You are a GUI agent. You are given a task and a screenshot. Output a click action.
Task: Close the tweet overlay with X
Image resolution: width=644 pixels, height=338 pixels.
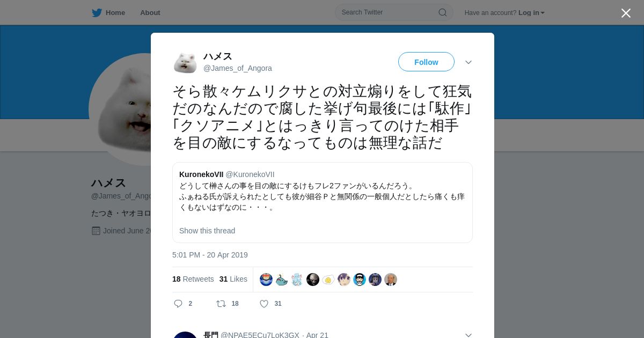[626, 13]
